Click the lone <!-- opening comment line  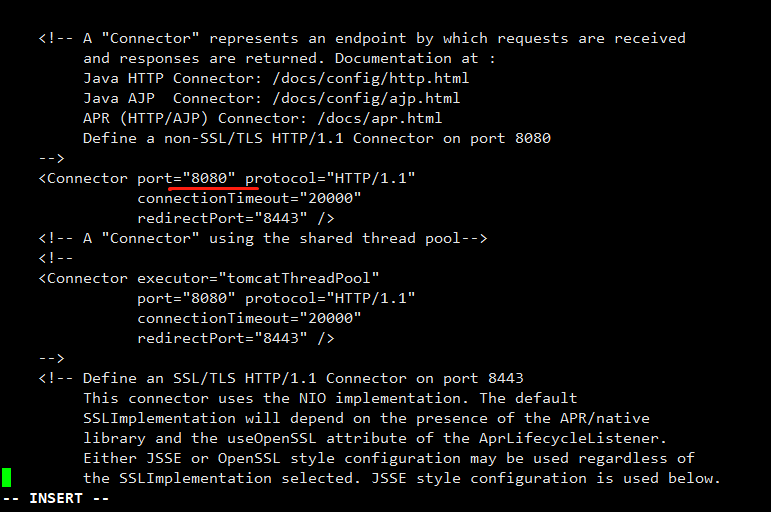pyautogui.click(x=56, y=258)
